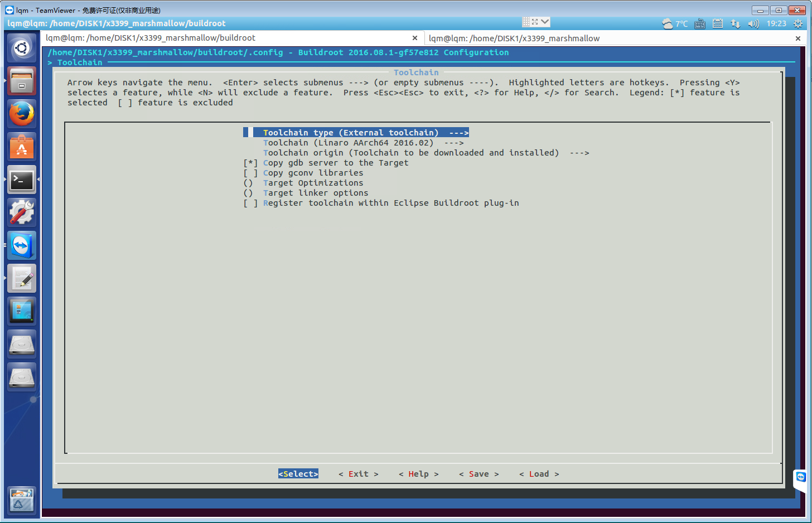Click the volume icon in the top panel
This screenshot has width=812, height=523.
pyautogui.click(x=753, y=23)
